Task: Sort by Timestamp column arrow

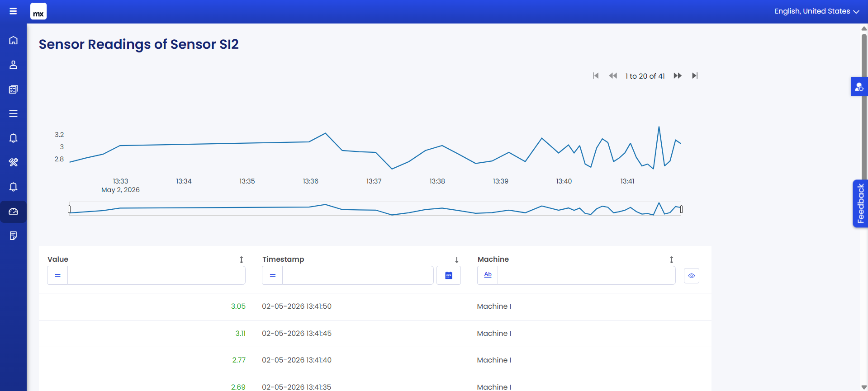Action: (x=457, y=259)
